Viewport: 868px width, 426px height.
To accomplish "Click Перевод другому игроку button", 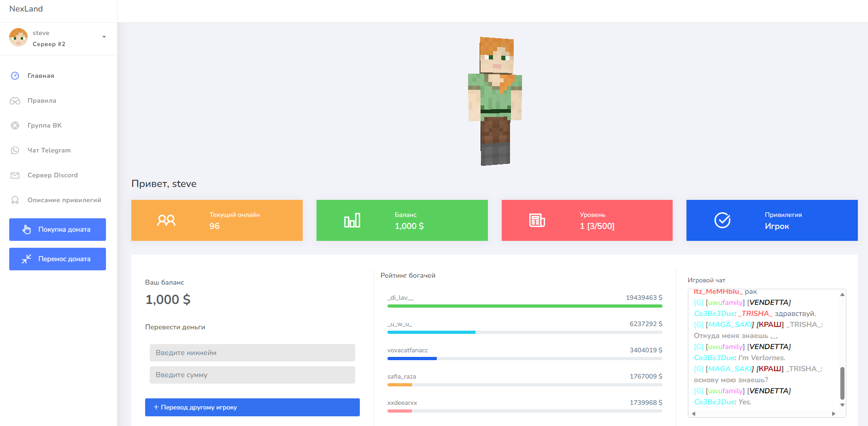I will pos(252,407).
